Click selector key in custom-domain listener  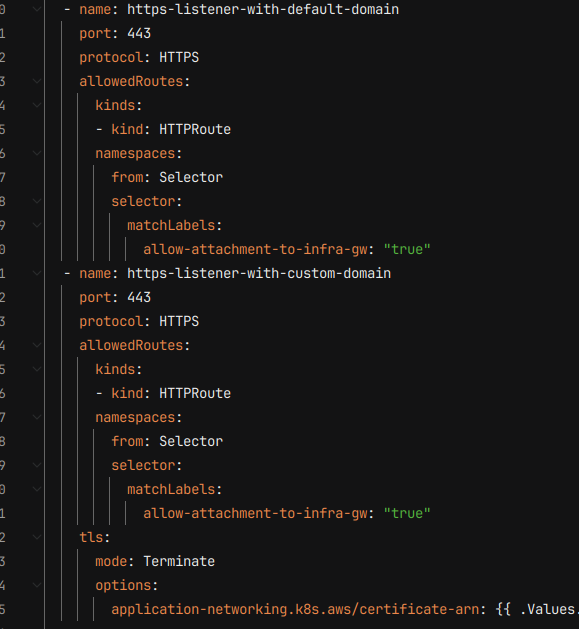click(x=143, y=465)
